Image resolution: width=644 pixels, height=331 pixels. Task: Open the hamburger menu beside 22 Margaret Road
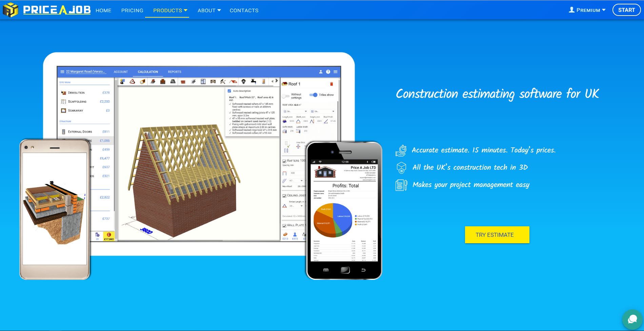pos(62,72)
